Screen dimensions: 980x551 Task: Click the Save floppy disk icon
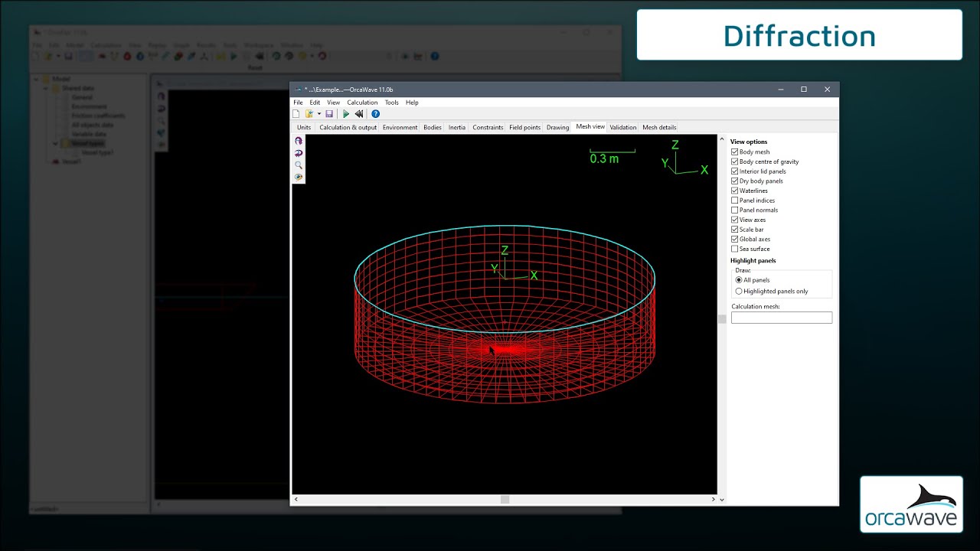(329, 114)
